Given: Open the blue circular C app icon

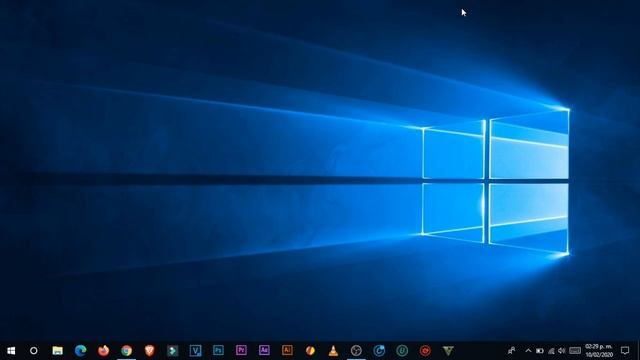Looking at the screenshot, I should (x=379, y=351).
